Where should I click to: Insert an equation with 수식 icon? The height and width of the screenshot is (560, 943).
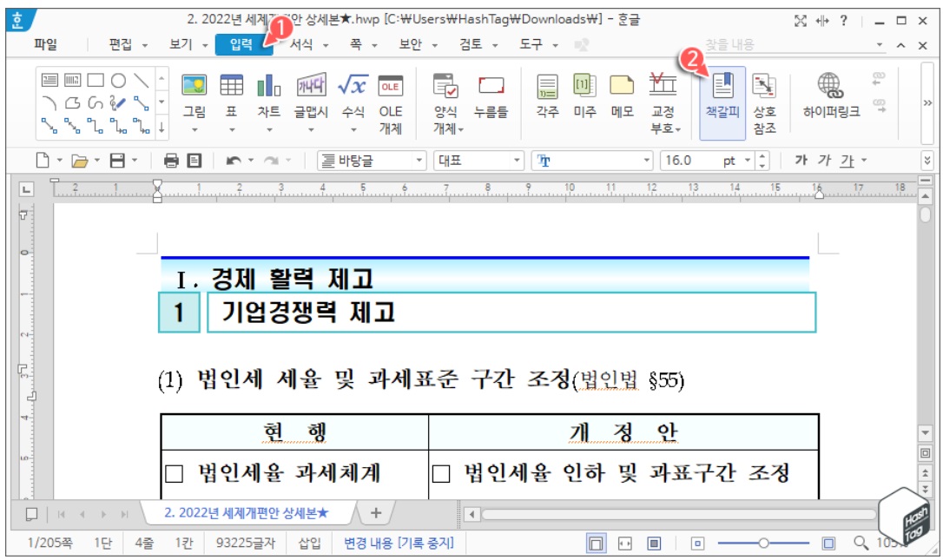point(353,85)
